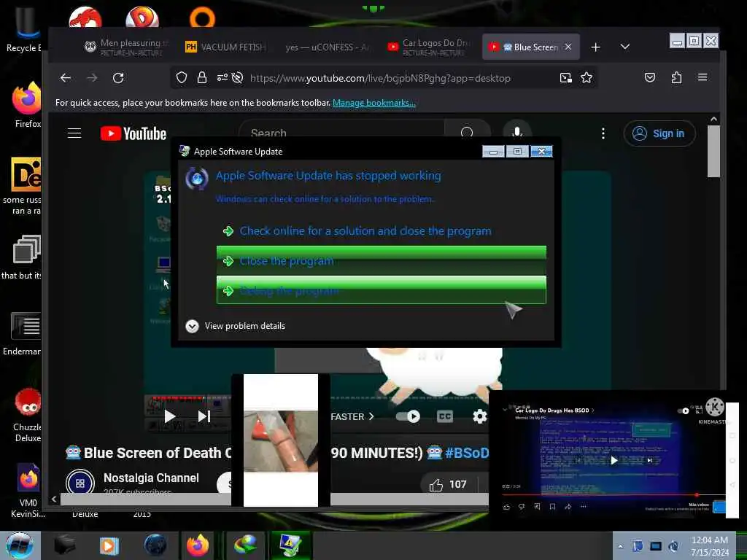Open the YouTube guide hamburger menu
Viewport: 747px width, 560px height.
point(74,133)
